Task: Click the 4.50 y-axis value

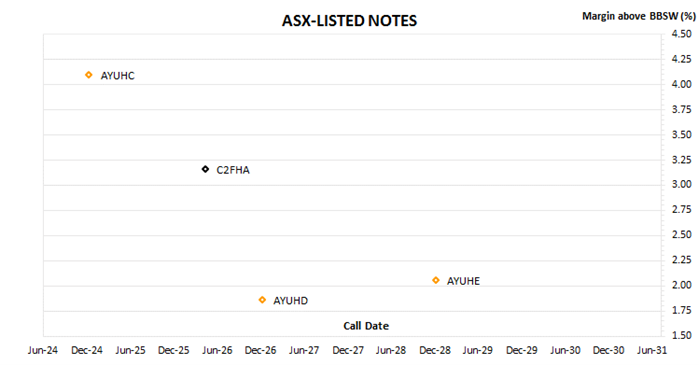Action: click(682, 34)
